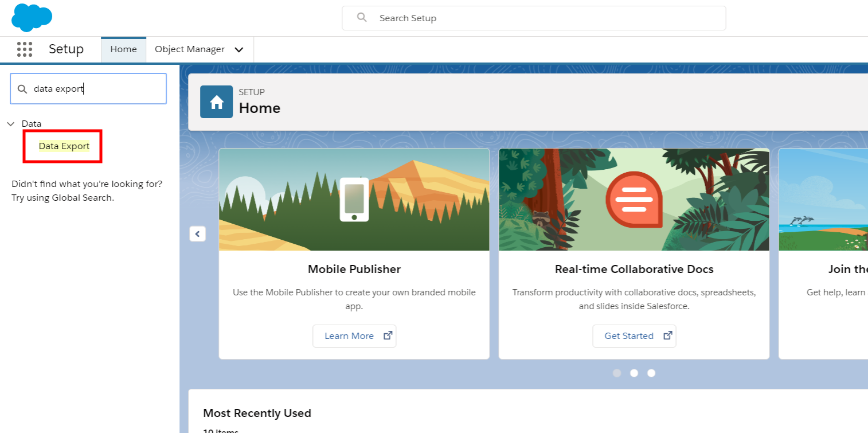Switch to the Home tab
The width and height of the screenshot is (868, 433).
pos(123,49)
